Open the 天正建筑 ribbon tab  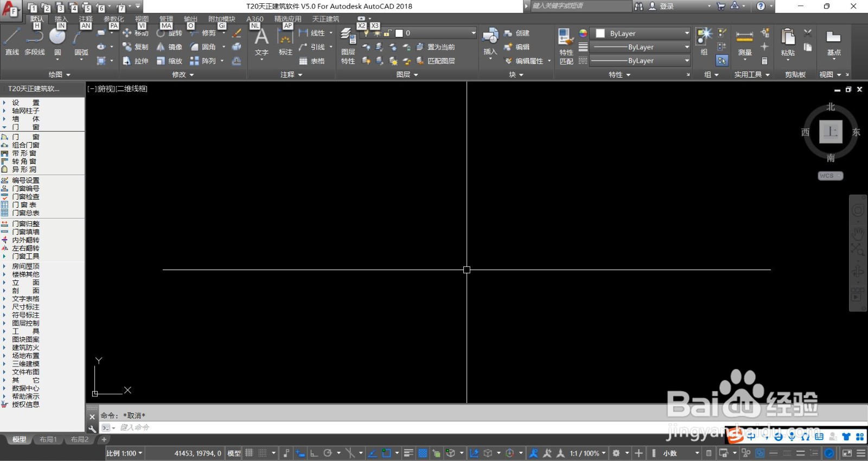pyautogui.click(x=325, y=19)
